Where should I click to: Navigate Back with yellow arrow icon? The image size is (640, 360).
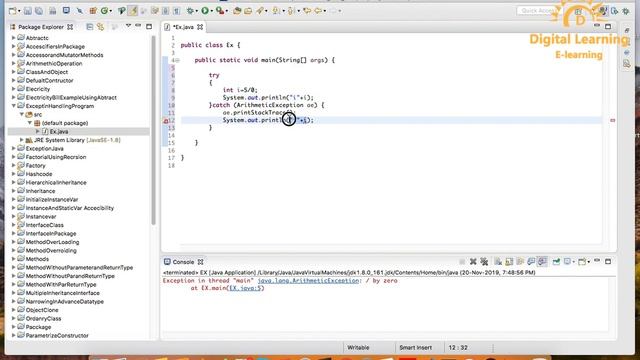pos(318,11)
